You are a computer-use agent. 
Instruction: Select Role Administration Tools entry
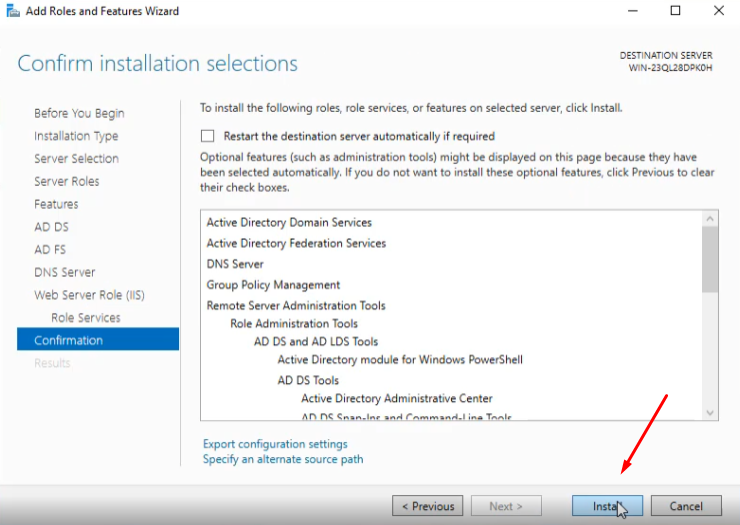tap(294, 323)
